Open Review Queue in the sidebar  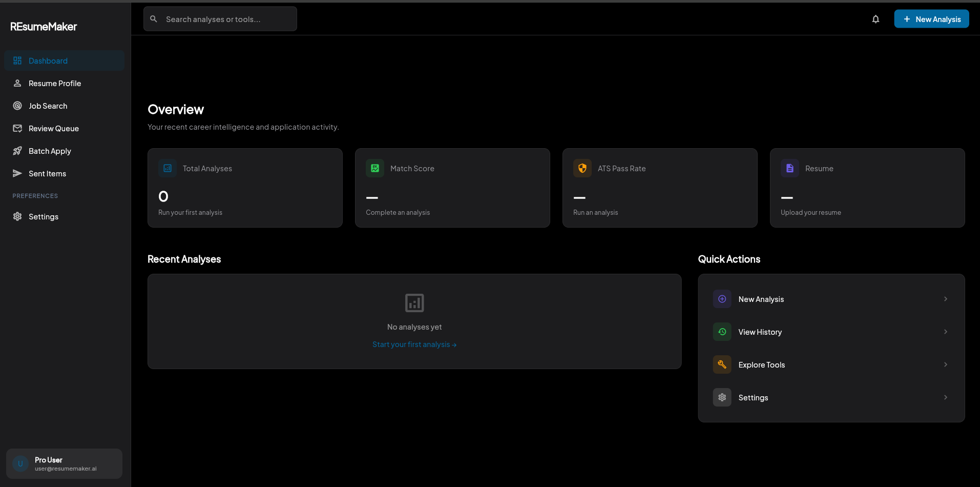tap(54, 129)
